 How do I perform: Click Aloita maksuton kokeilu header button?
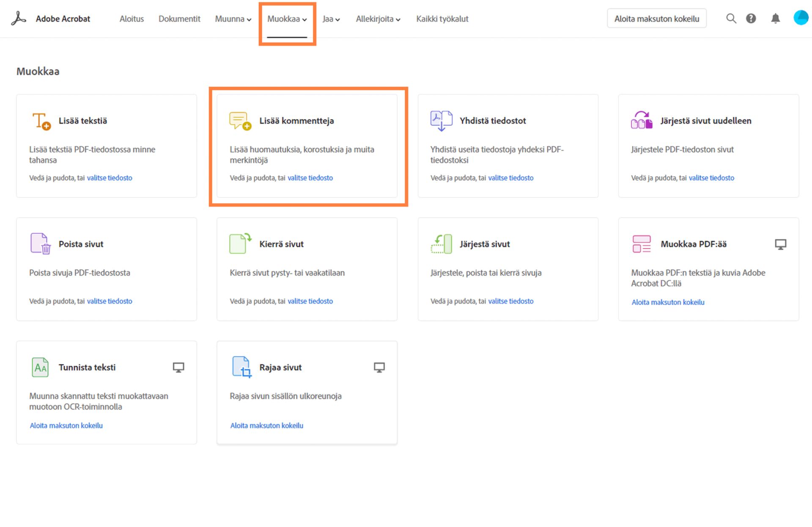[657, 19]
